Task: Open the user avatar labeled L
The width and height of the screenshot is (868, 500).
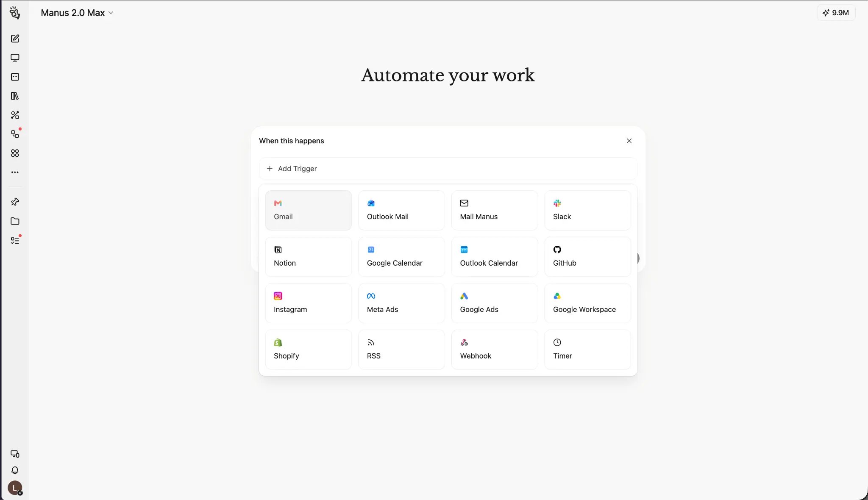Action: click(x=15, y=488)
